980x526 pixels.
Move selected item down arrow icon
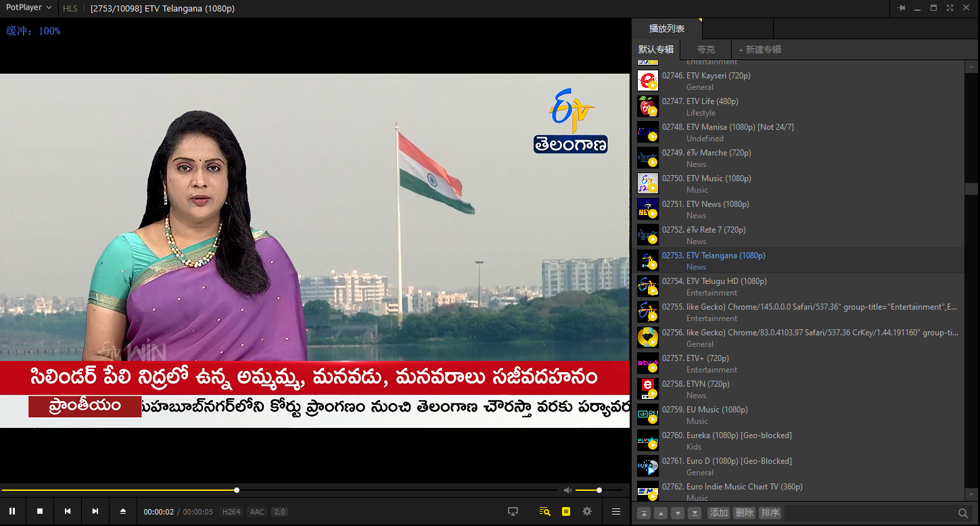point(678,513)
